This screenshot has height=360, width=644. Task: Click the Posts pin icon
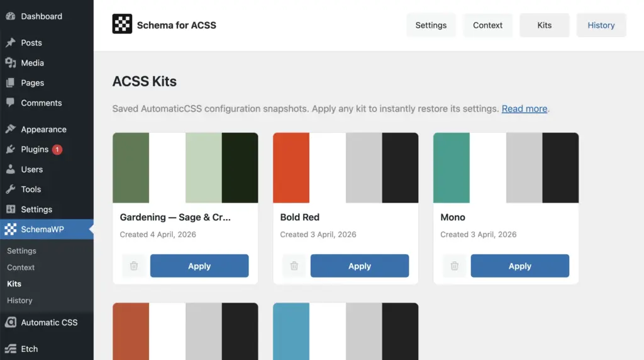[x=11, y=43]
